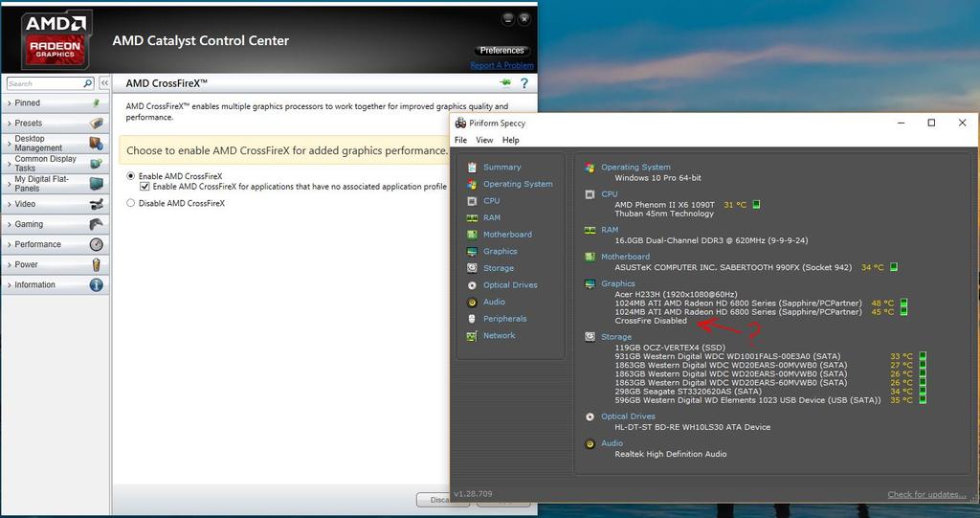Expand the Desktop Management section
This screenshot has height=518, width=980.
click(10, 144)
